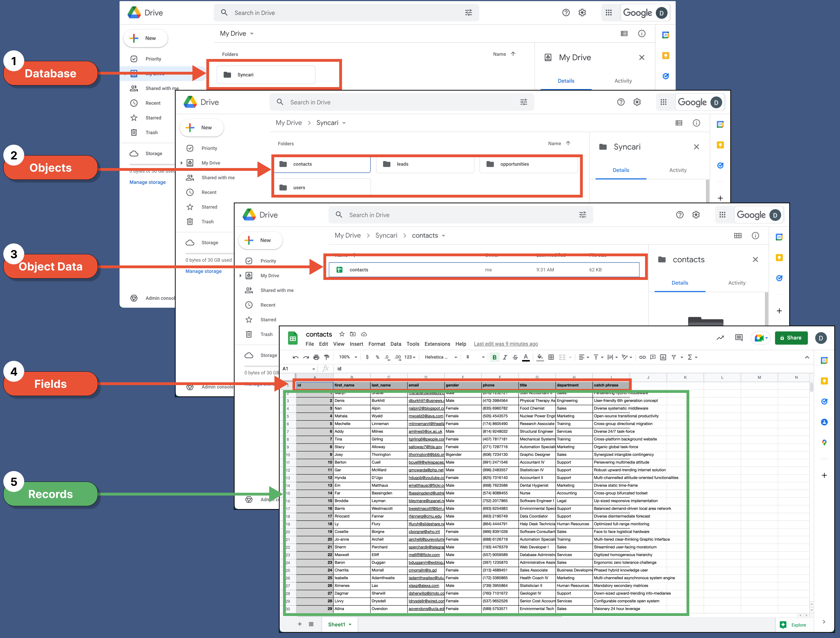
Task: Open the Insert menu in Sheets
Action: 356,344
